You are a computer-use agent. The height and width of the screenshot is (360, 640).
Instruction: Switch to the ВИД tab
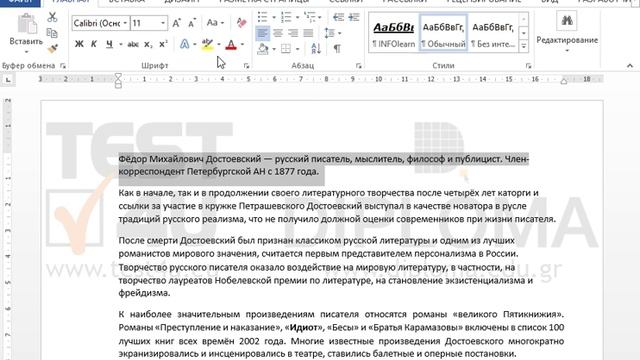tap(550, 2)
